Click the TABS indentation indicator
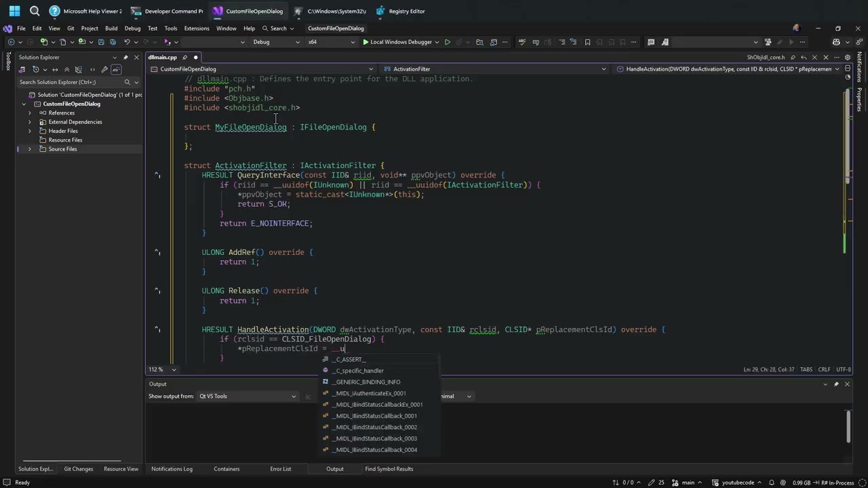 point(806,369)
